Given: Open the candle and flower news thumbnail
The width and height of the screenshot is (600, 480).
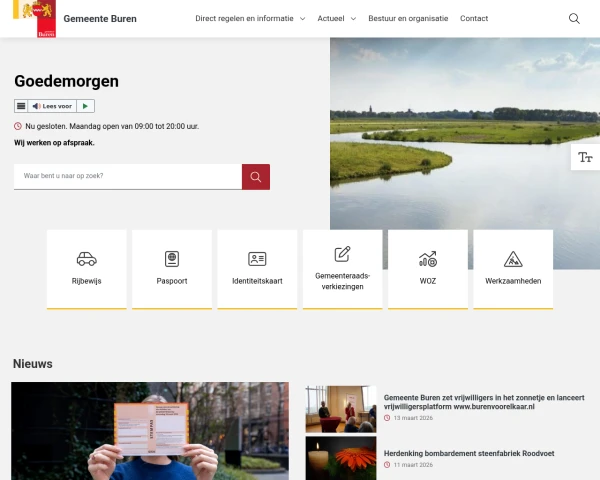Looking at the screenshot, I should coord(341,458).
